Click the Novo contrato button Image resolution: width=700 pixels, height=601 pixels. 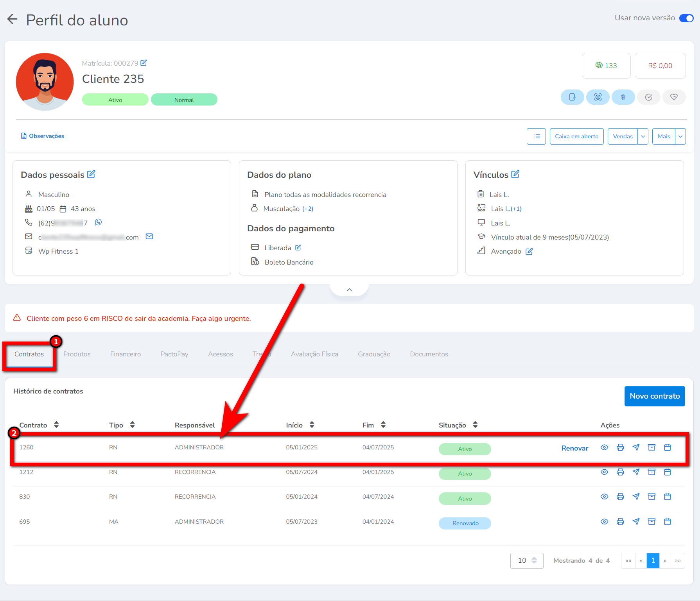(x=654, y=396)
